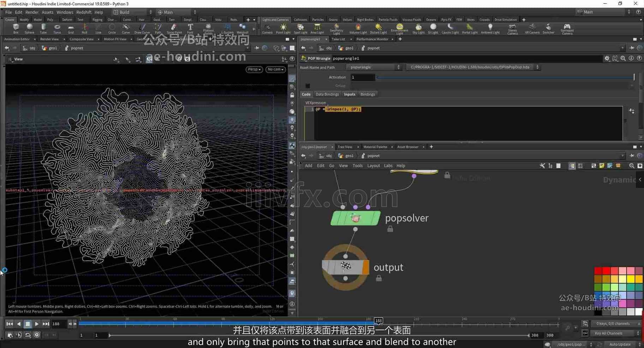Toggle the Group checkbox in POP Wrangle

pyautogui.click(x=308, y=86)
